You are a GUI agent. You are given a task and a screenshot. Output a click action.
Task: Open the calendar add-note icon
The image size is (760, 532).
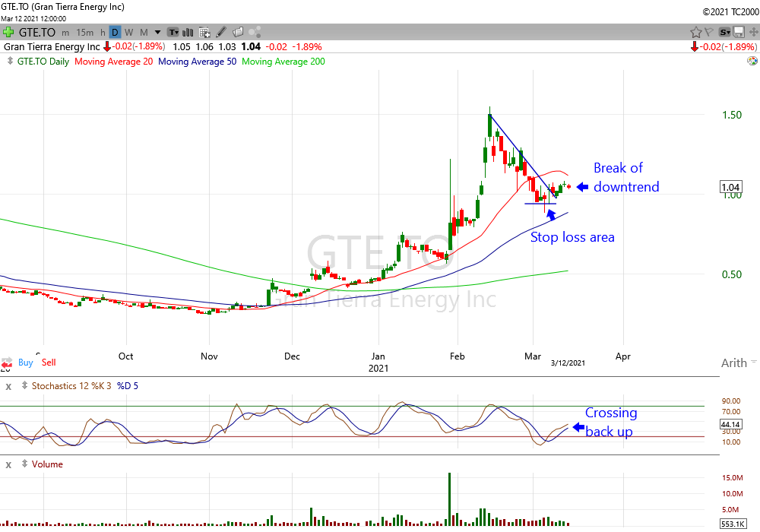(204, 33)
